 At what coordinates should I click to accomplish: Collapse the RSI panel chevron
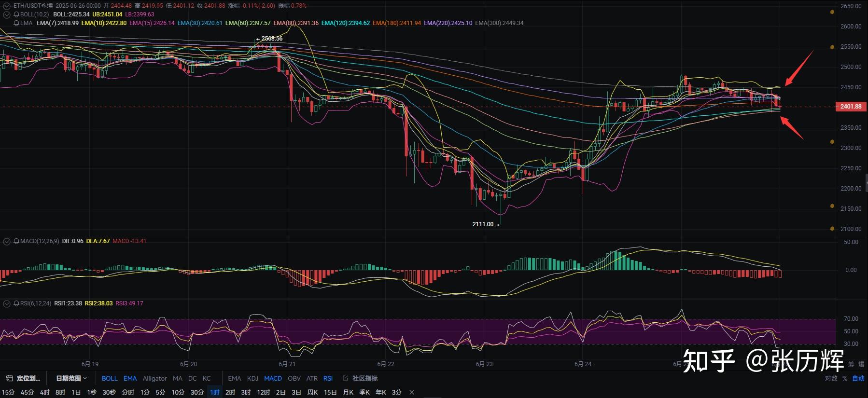(7, 303)
